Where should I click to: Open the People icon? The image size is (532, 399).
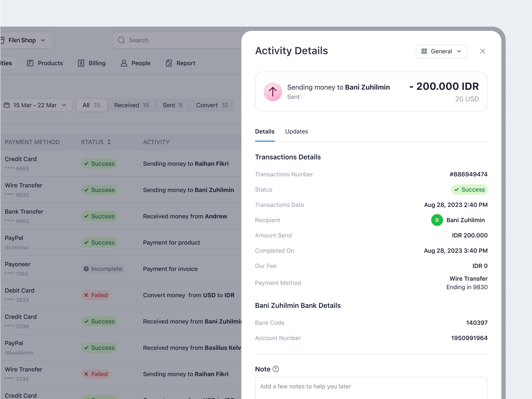[x=124, y=63]
